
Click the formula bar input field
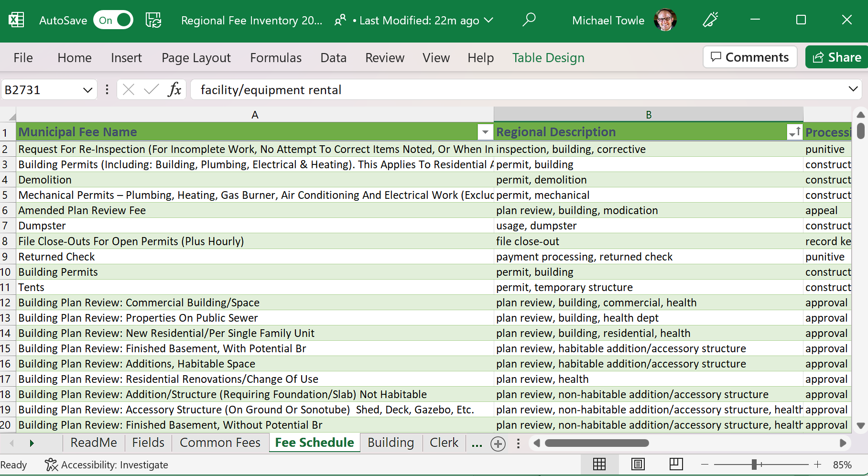point(516,90)
